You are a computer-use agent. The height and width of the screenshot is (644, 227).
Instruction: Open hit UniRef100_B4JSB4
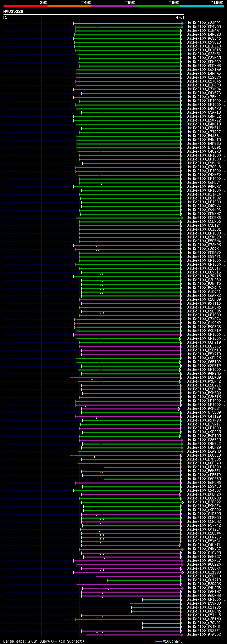204,136
